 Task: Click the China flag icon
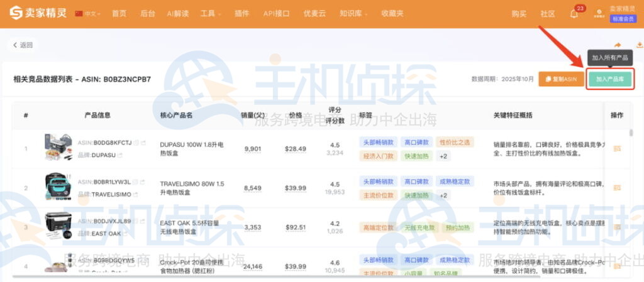[79, 14]
